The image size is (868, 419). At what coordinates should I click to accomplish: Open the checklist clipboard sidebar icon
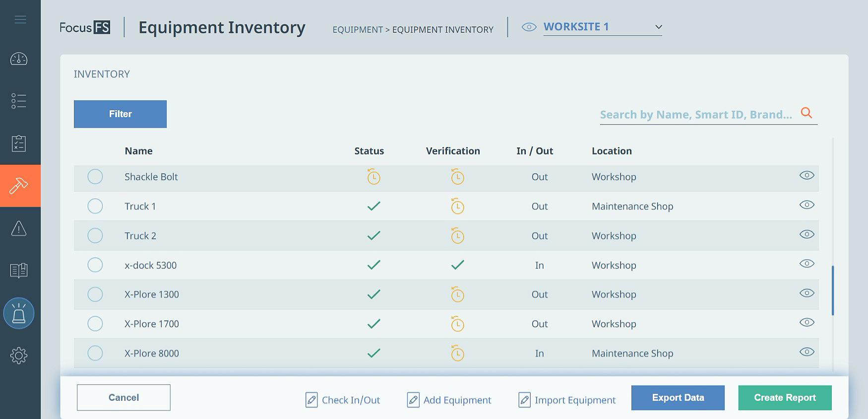pos(19,143)
